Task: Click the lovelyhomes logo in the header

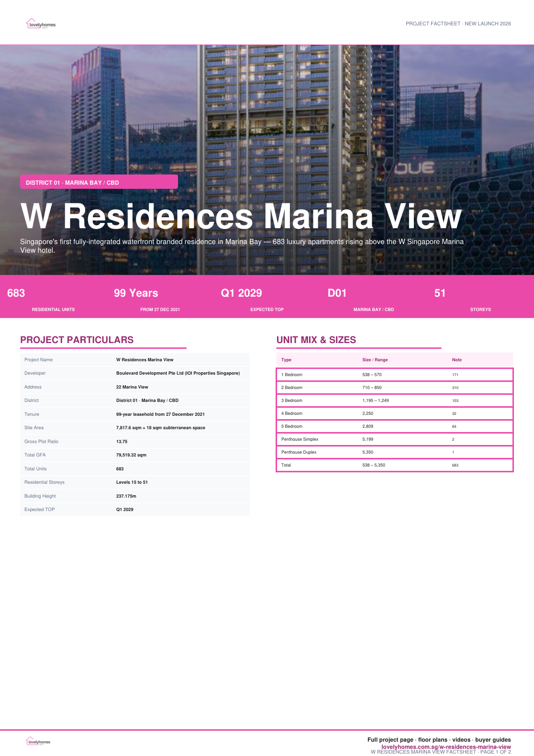Action: pos(41,24)
